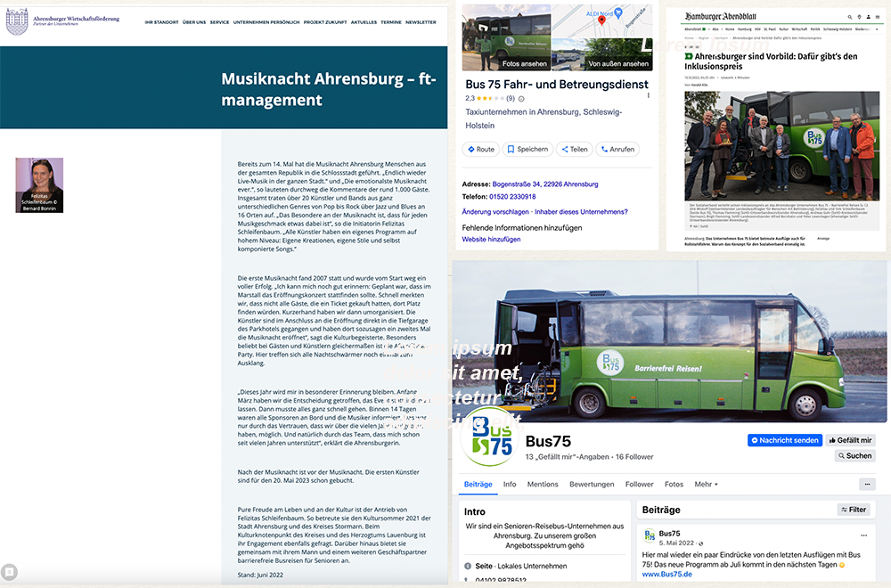Click the '16 Follower' count under Bus75
Viewport: 891px width, 588px height.
(x=634, y=457)
